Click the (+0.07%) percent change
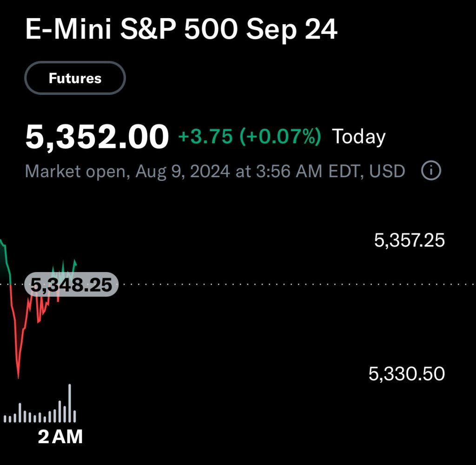This screenshot has width=476, height=465. 280,137
